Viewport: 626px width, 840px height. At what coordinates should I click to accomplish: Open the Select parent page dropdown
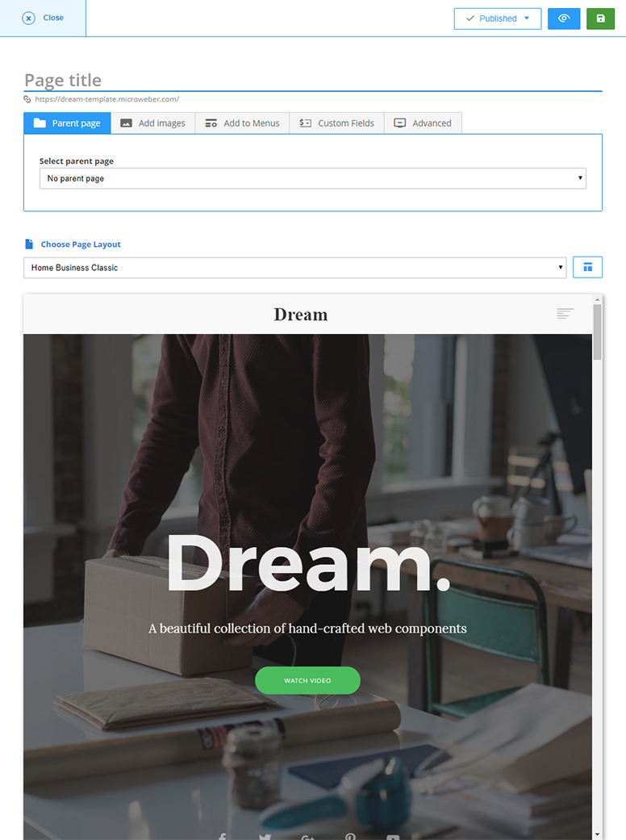click(313, 178)
